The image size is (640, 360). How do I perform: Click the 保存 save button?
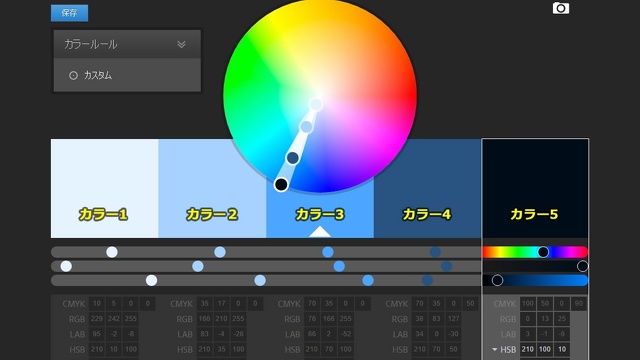click(x=69, y=13)
